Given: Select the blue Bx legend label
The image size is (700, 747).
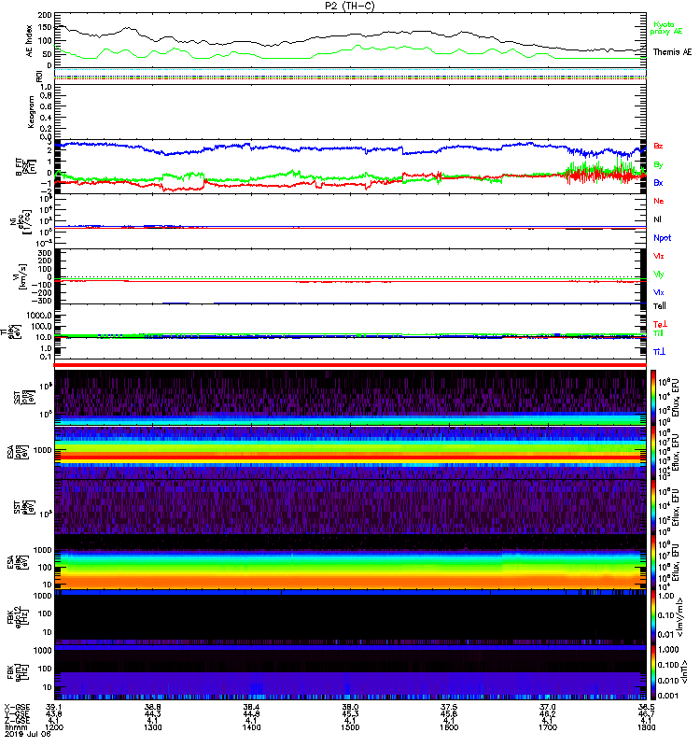Looking at the screenshot, I should 658,182.
